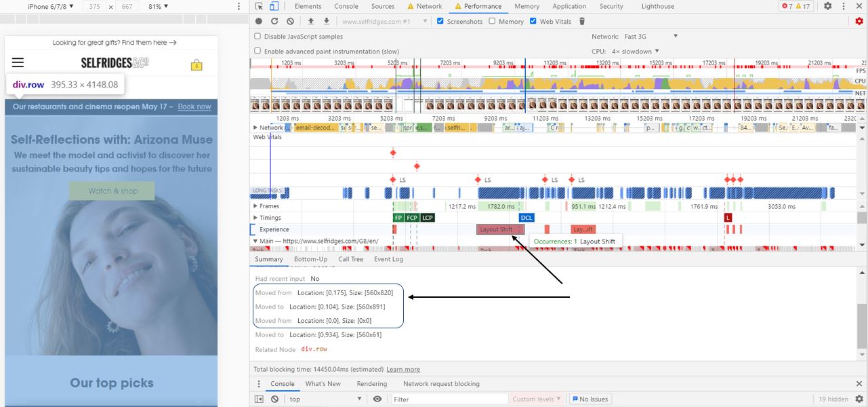Open the yellow shopping bag icon
This screenshot has width=868, height=407.
tap(197, 65)
